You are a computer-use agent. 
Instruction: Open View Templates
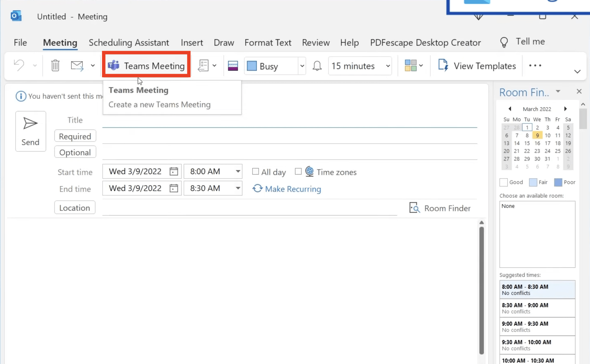[x=477, y=66]
